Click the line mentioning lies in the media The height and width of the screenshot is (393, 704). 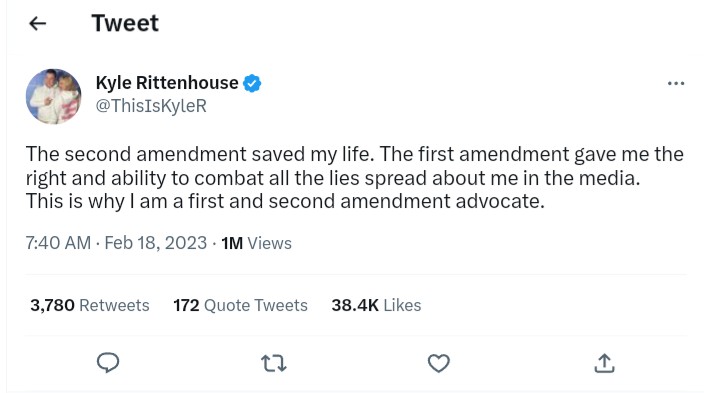pyautogui.click(x=333, y=178)
